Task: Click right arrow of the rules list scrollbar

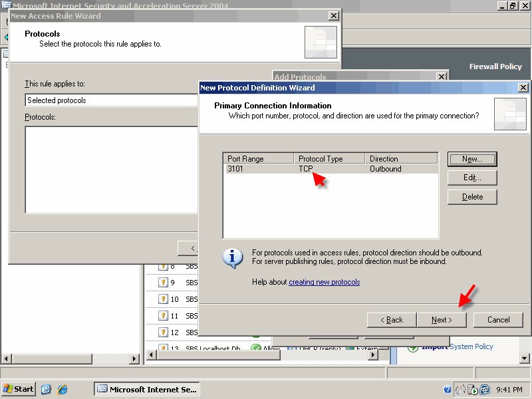Action: (x=373, y=355)
